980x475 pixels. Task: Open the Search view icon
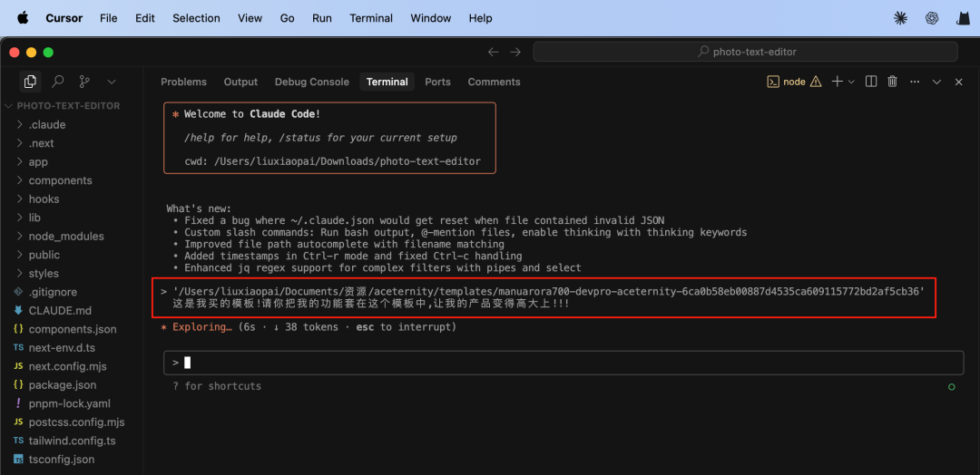click(x=57, y=82)
